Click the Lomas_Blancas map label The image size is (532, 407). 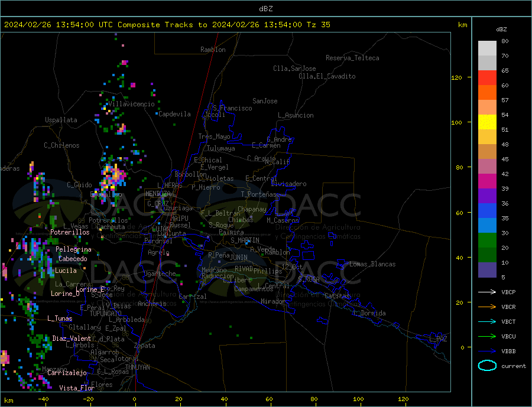pyautogui.click(x=372, y=264)
